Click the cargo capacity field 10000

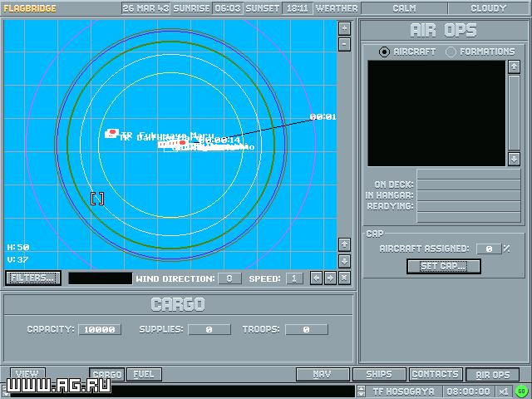(100, 329)
